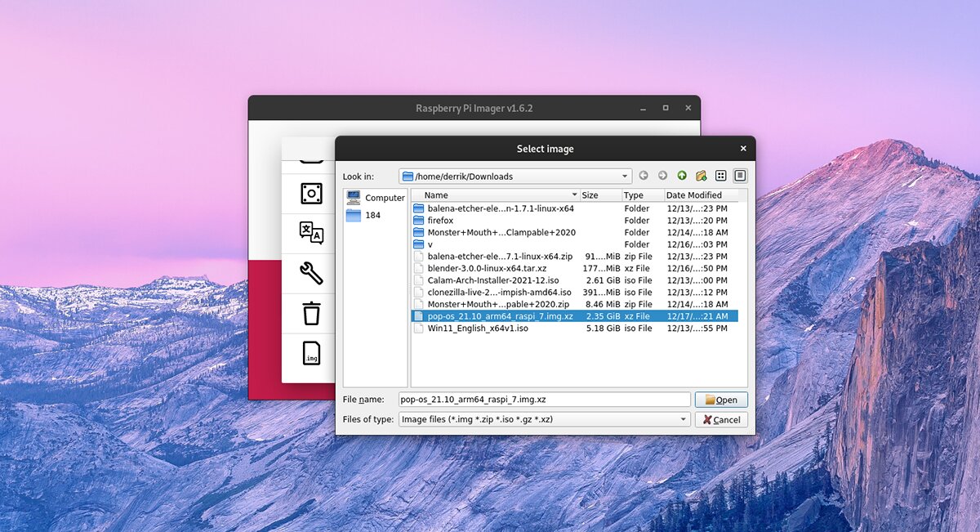Go to parent directory with green up arrow
The image size is (980, 532).
pyautogui.click(x=682, y=176)
